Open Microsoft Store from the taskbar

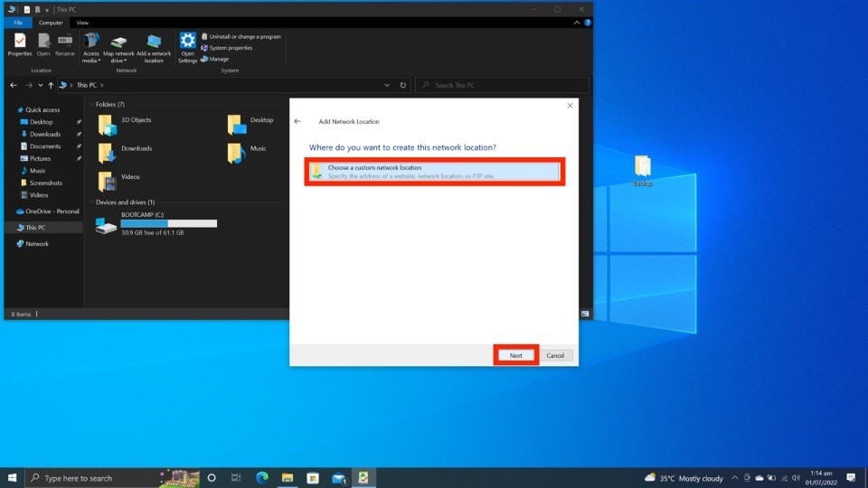point(313,478)
